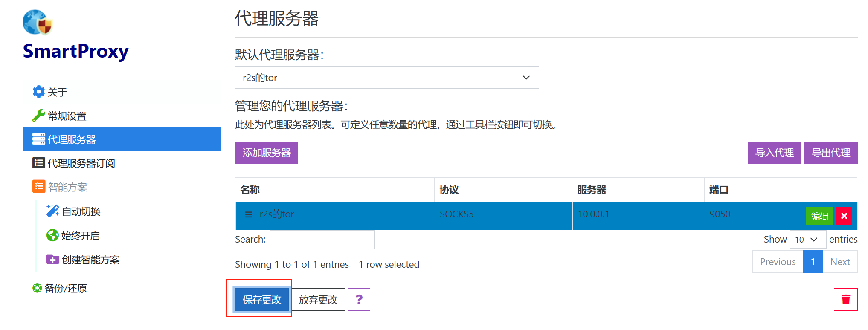Click the red delete row X icon
Screen dimensions: 868x330
[x=844, y=216]
